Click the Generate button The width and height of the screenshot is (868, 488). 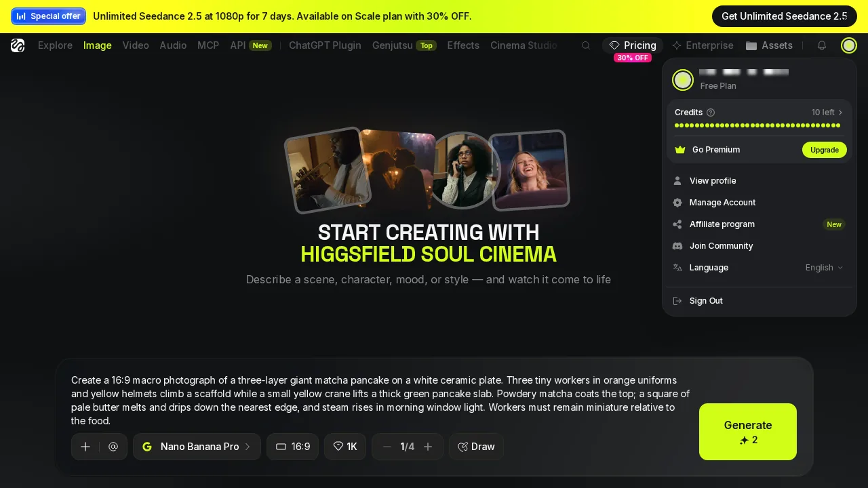pyautogui.click(x=748, y=432)
